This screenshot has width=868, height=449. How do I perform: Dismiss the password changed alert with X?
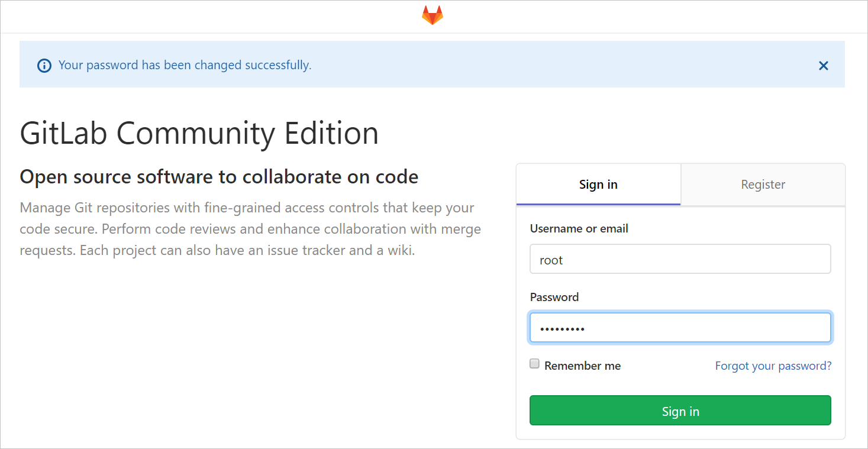pyautogui.click(x=823, y=66)
